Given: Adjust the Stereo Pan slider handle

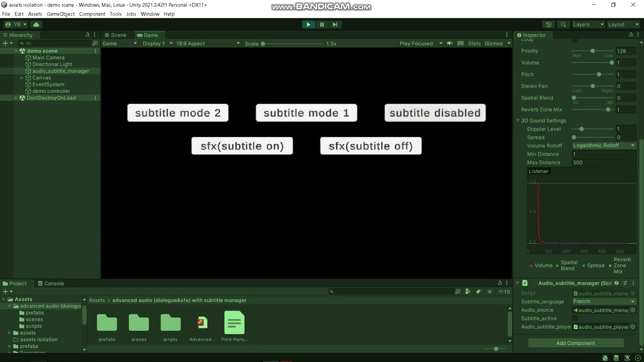Looking at the screenshot, I should 593,86.
